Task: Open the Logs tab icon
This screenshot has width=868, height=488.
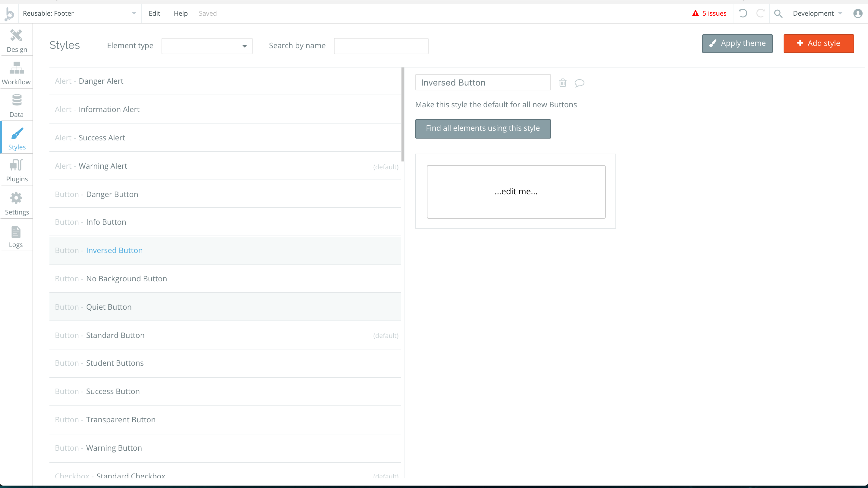Action: [x=16, y=232]
